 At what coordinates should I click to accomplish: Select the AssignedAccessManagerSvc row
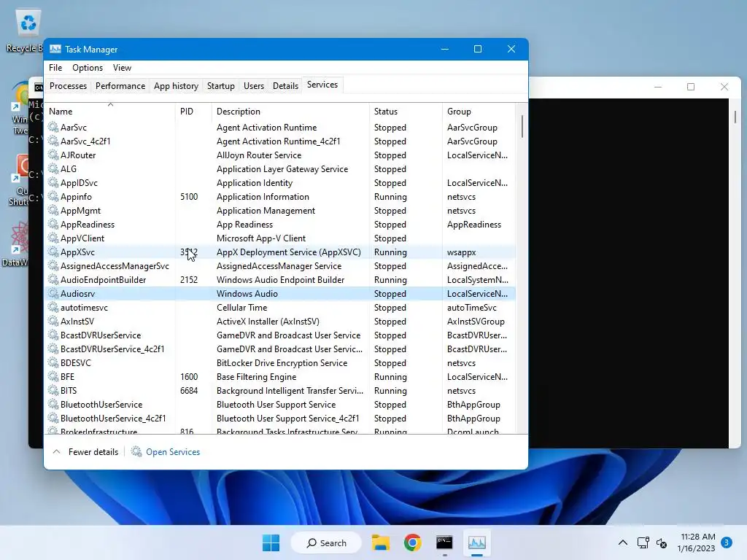(x=280, y=265)
